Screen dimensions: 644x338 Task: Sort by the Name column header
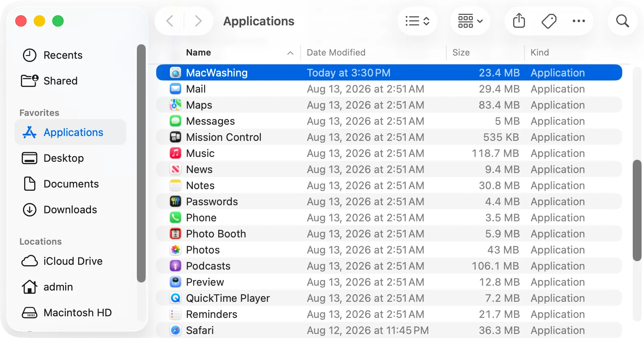[198, 53]
